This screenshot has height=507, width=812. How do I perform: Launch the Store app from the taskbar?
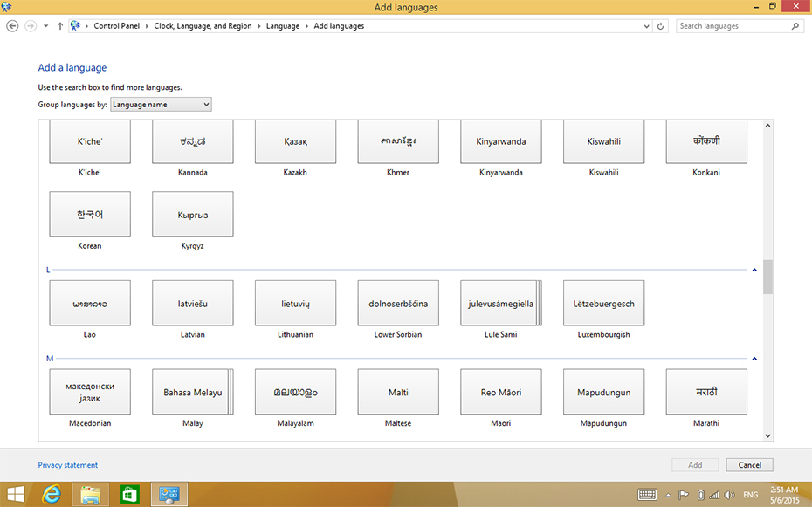coord(129,495)
